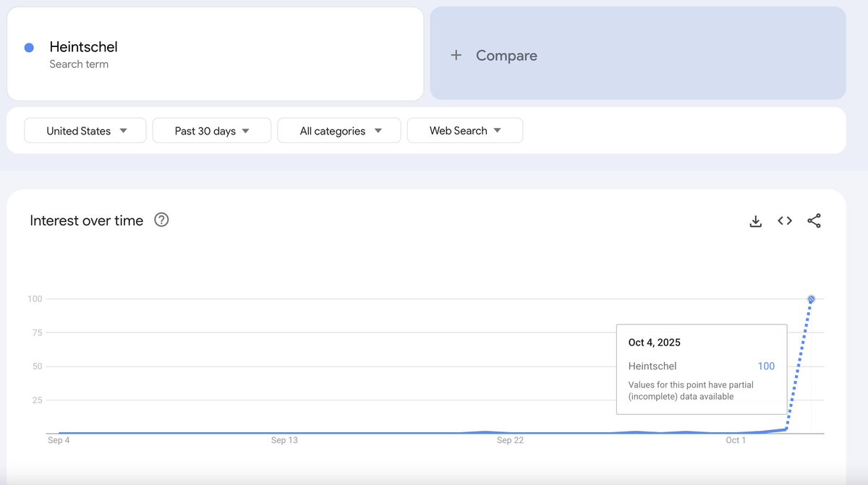Open the All categories dropdown
The image size is (868, 485).
click(339, 131)
